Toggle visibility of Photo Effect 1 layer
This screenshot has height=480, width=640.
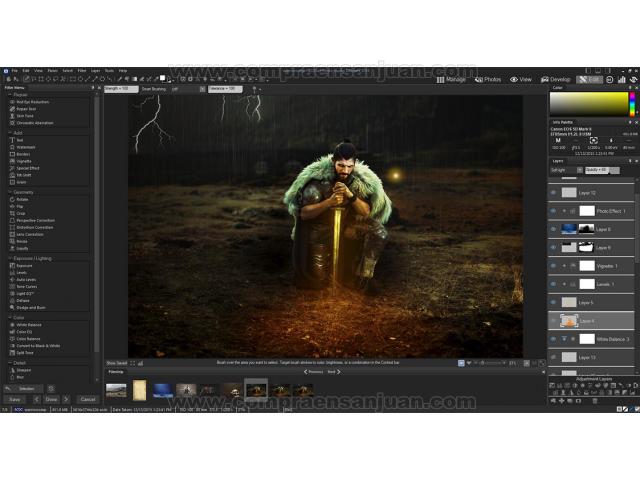pos(553,211)
